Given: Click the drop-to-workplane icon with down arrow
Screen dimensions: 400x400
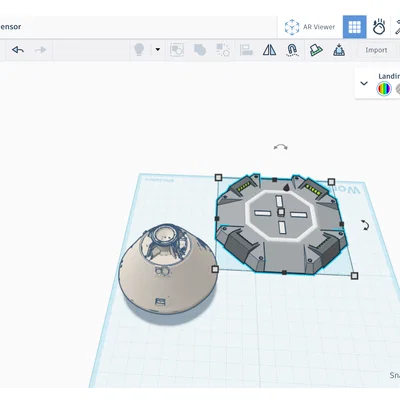Looking at the screenshot, I should (339, 50).
